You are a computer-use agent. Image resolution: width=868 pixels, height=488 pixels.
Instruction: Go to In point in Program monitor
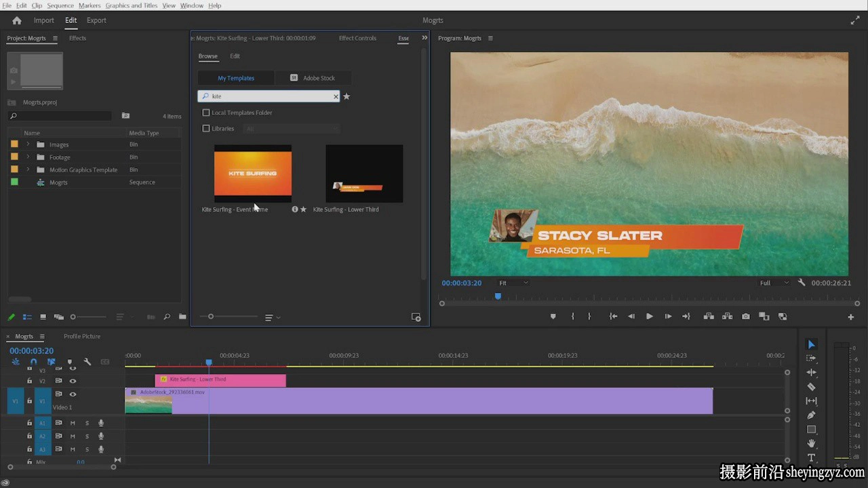pos(613,317)
